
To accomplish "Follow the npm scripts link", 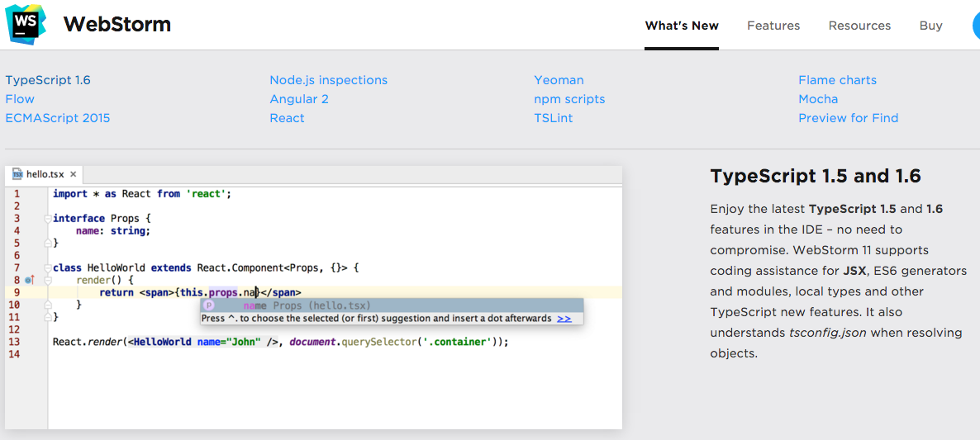I will tap(569, 99).
